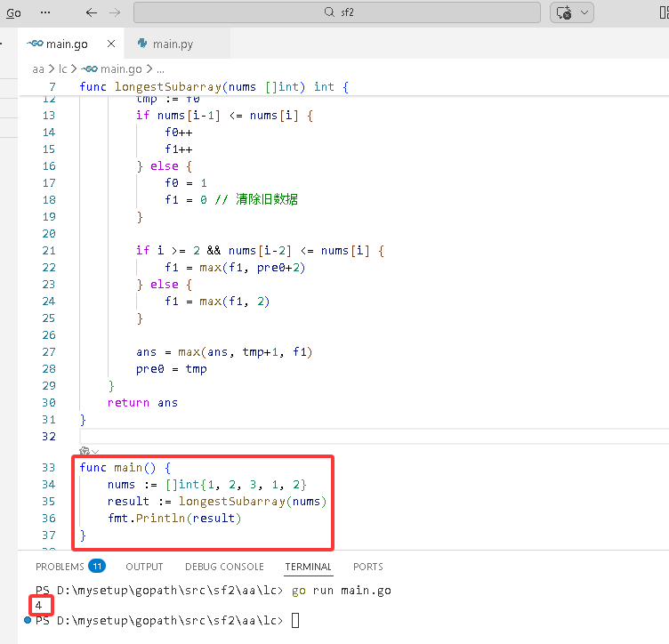Click the terminal output value 4
This screenshot has height=644, width=669.
click(x=38, y=605)
